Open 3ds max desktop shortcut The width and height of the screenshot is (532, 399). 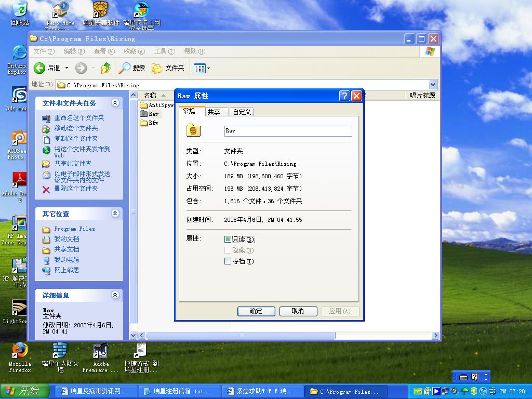17,99
